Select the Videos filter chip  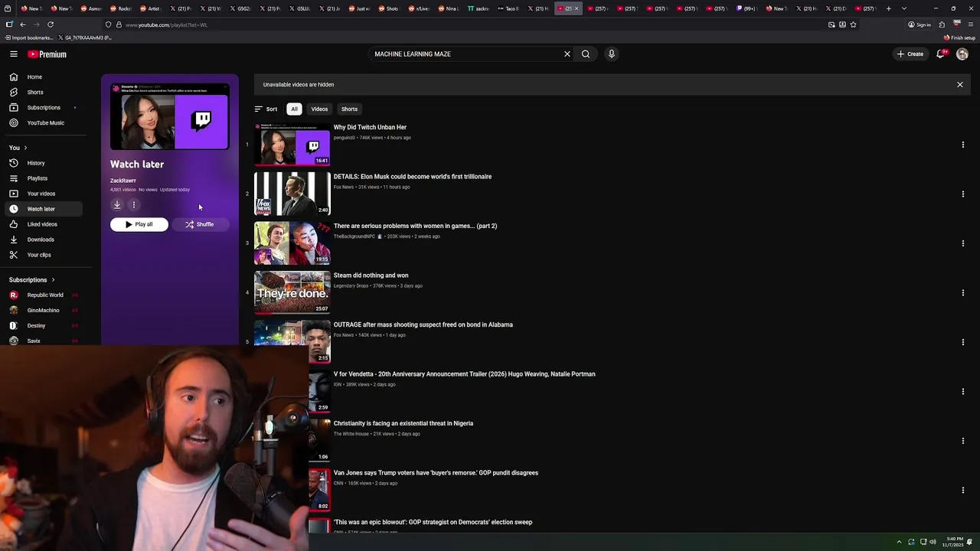point(319,109)
